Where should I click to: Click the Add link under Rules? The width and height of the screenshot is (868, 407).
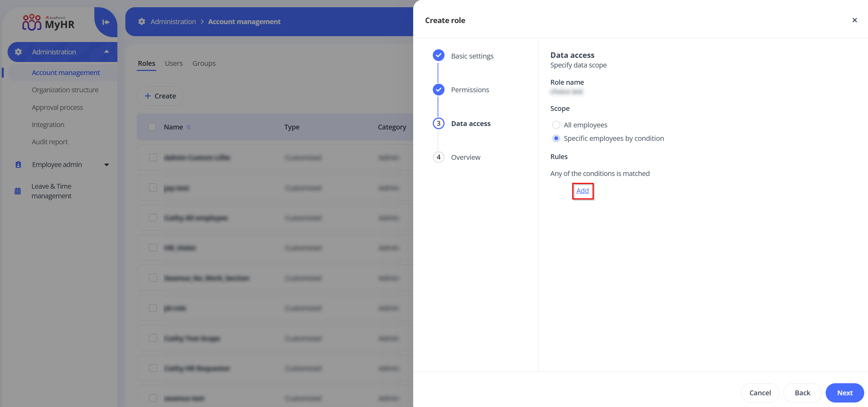pos(582,191)
